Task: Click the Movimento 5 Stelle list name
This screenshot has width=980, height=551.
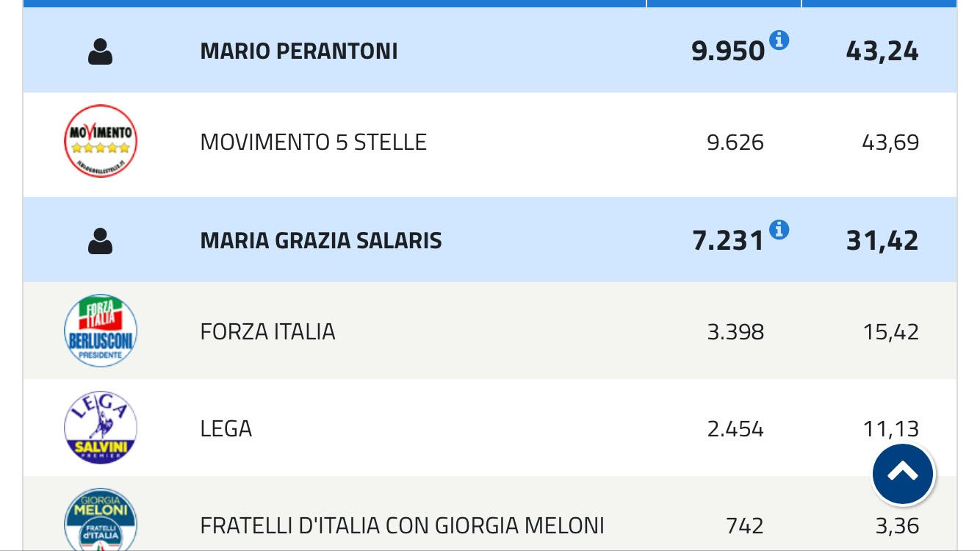Action: coord(313,142)
